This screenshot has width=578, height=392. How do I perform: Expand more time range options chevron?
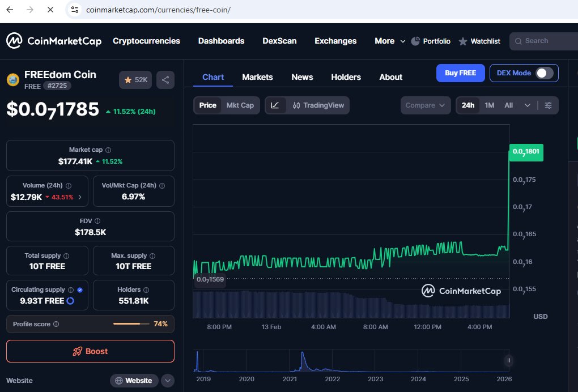[527, 105]
